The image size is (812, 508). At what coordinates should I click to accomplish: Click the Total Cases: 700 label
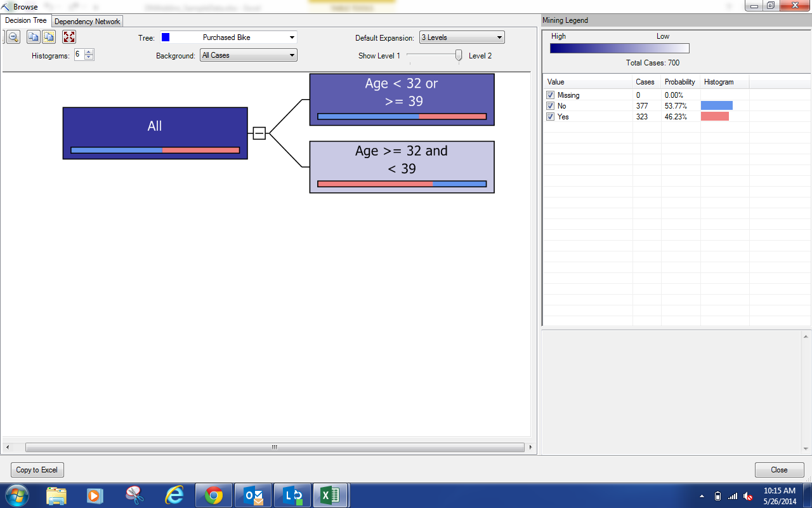coord(653,63)
